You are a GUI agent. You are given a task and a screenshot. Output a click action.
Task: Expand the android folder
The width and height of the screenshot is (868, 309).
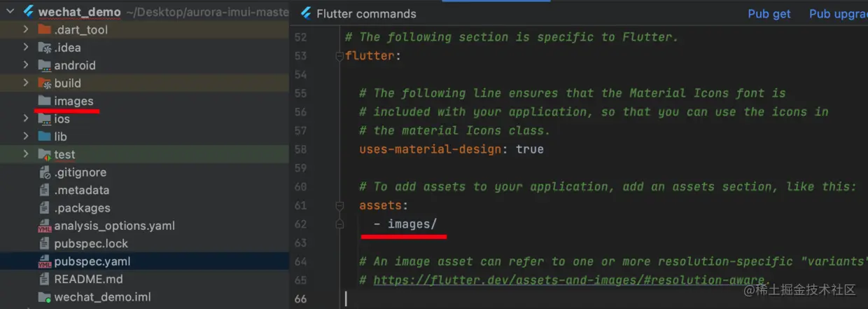tap(26, 65)
